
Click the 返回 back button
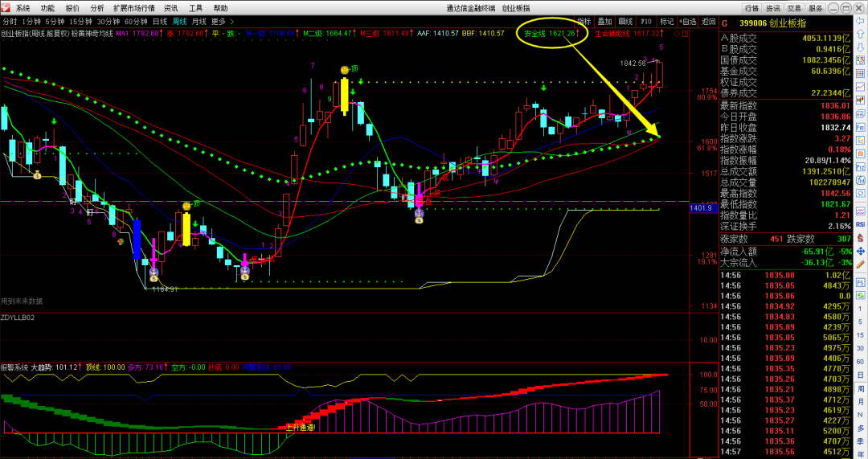pyautogui.click(x=709, y=22)
